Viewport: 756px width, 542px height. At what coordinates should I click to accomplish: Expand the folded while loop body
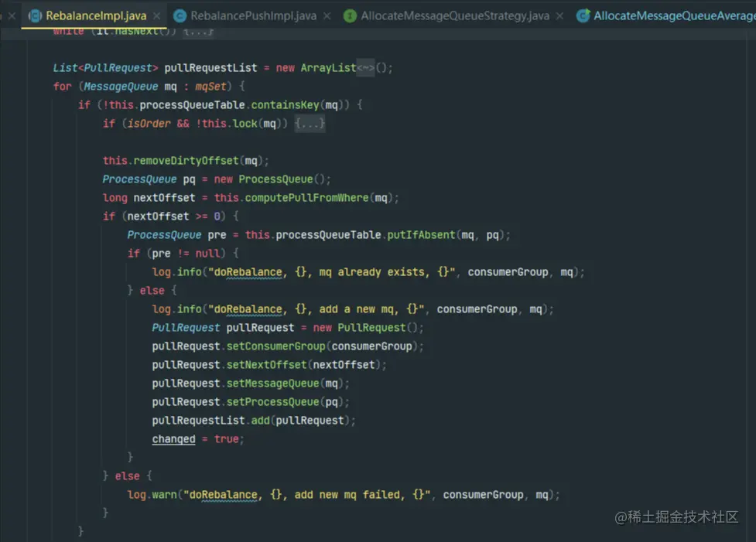(x=198, y=32)
